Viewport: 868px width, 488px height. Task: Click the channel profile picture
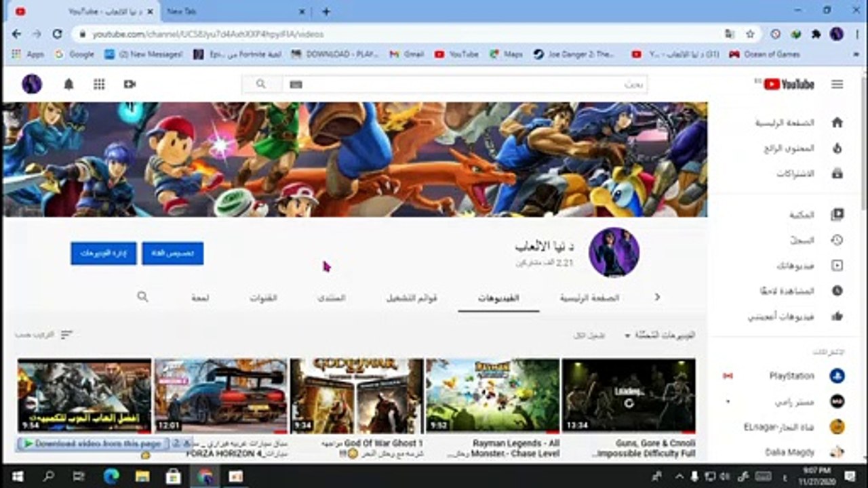[614, 252]
